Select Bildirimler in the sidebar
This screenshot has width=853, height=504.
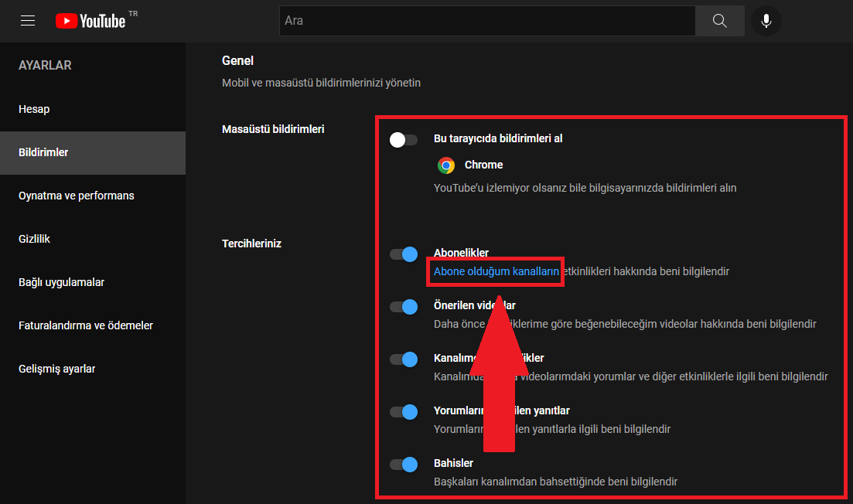point(43,152)
